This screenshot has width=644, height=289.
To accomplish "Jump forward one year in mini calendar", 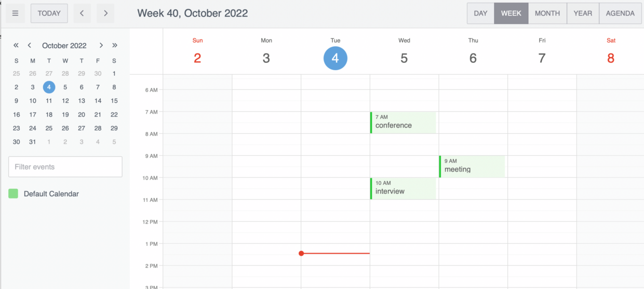I will point(115,46).
